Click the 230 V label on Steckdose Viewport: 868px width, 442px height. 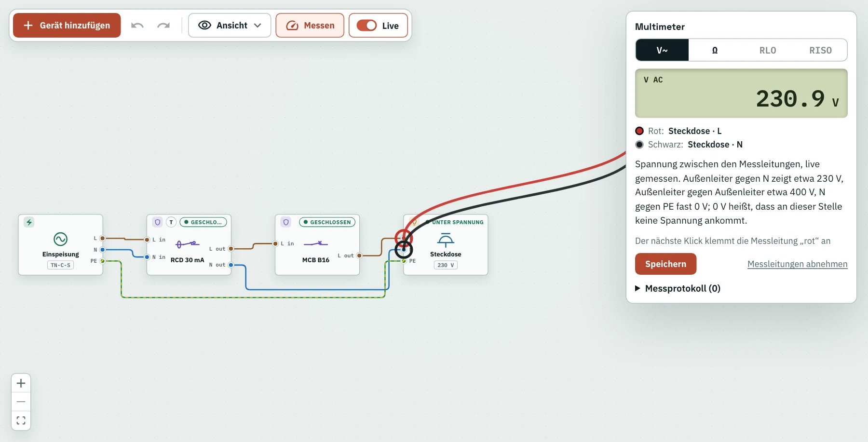tap(446, 265)
